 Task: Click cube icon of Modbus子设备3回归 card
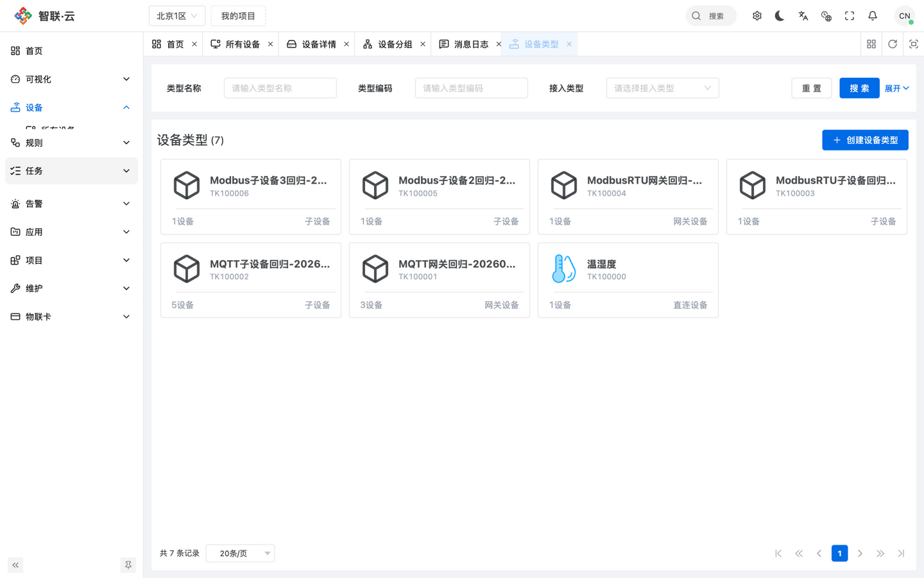[187, 185]
